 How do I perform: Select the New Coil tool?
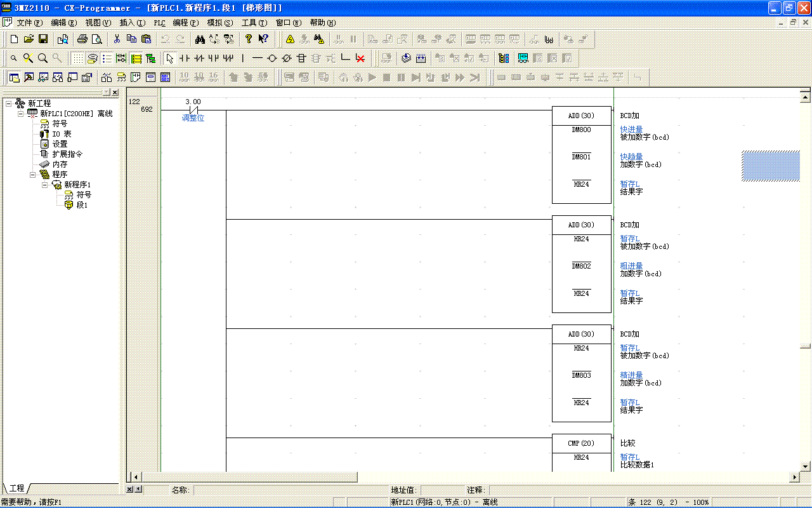pos(272,58)
